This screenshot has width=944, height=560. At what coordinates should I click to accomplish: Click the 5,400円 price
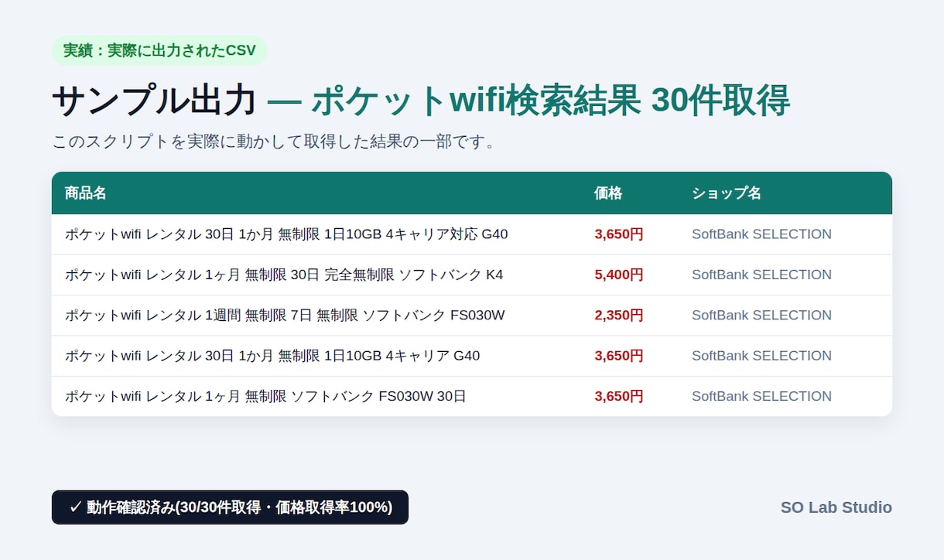619,275
